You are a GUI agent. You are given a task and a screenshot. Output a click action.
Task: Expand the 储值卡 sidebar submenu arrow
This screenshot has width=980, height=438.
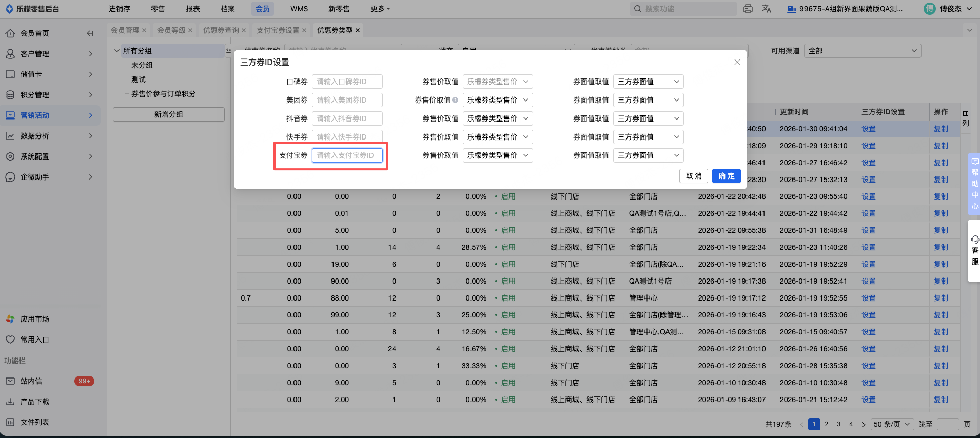(90, 74)
